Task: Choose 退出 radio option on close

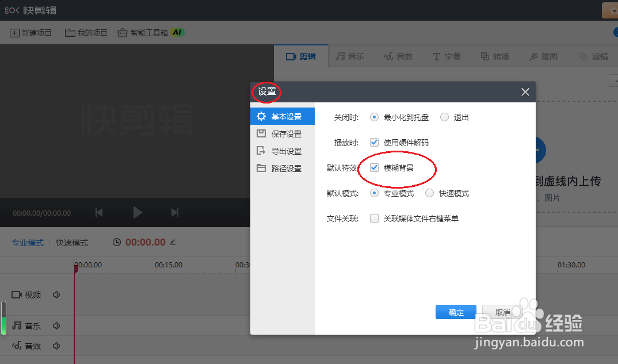Action: tap(444, 117)
